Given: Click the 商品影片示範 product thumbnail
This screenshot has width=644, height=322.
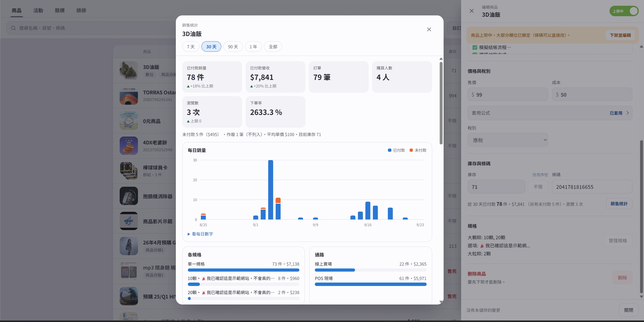Looking at the screenshot, I should pos(129,221).
